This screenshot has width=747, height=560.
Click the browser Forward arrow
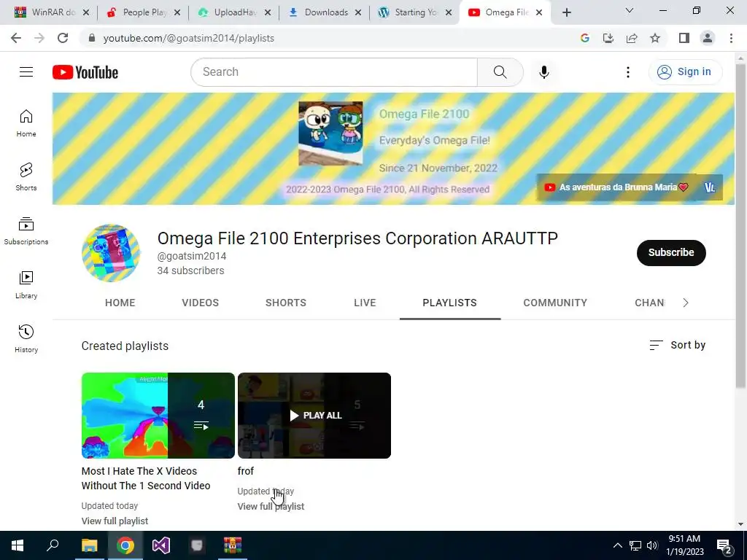(x=39, y=38)
